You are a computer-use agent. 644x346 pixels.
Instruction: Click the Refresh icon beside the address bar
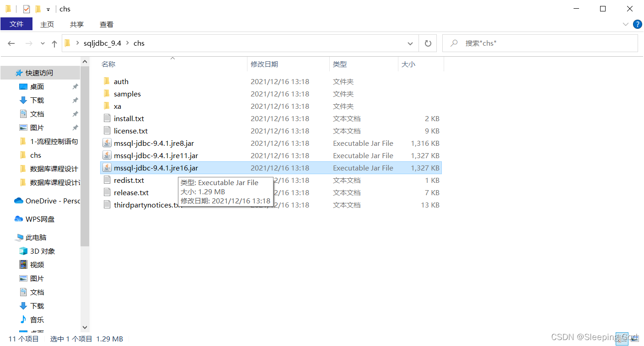pyautogui.click(x=427, y=43)
